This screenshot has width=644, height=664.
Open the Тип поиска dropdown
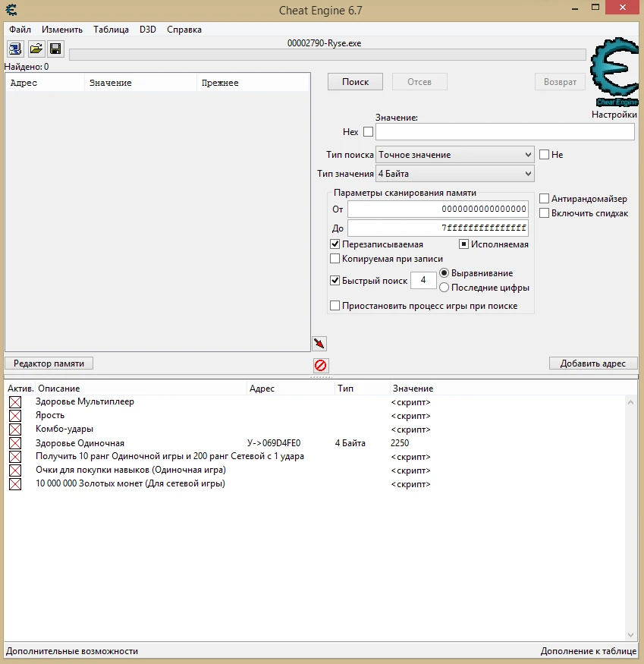(x=454, y=154)
